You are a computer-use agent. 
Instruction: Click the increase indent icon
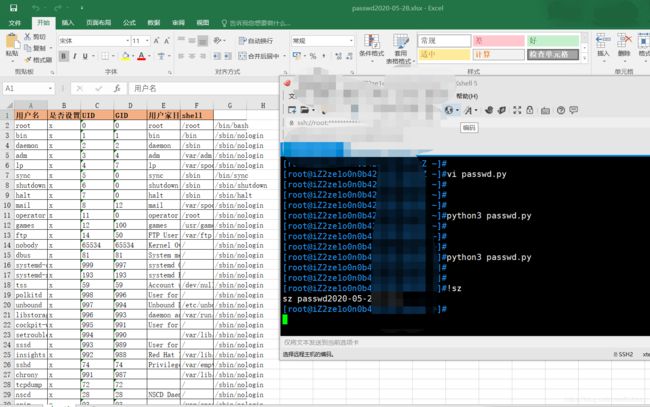coord(228,56)
